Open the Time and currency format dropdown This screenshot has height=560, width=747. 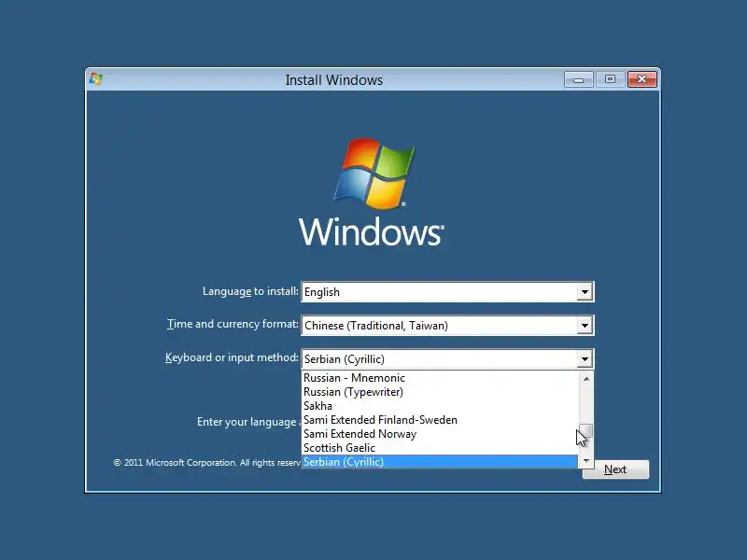coord(585,326)
